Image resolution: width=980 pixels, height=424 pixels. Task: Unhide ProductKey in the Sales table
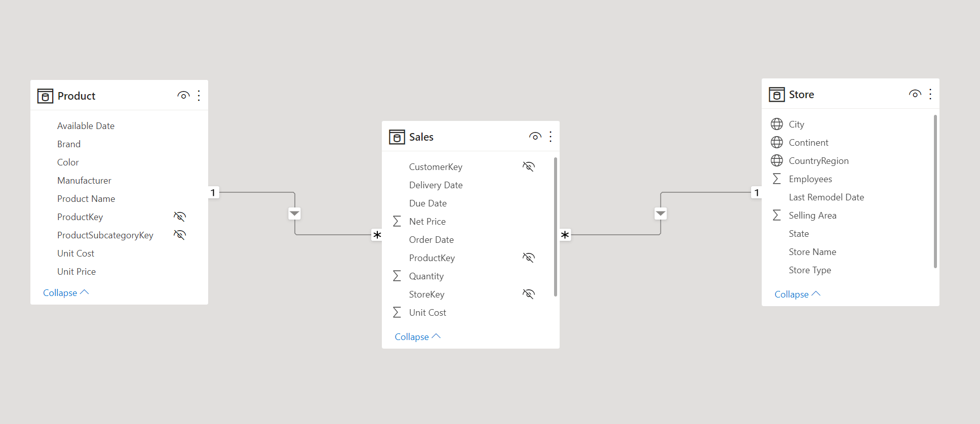(x=529, y=258)
